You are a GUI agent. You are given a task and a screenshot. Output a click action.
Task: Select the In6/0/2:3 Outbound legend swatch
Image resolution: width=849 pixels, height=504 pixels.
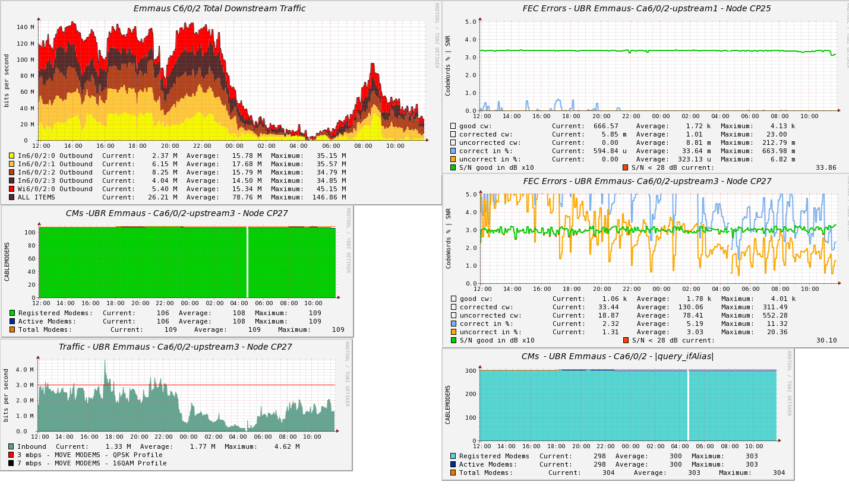coord(11,180)
